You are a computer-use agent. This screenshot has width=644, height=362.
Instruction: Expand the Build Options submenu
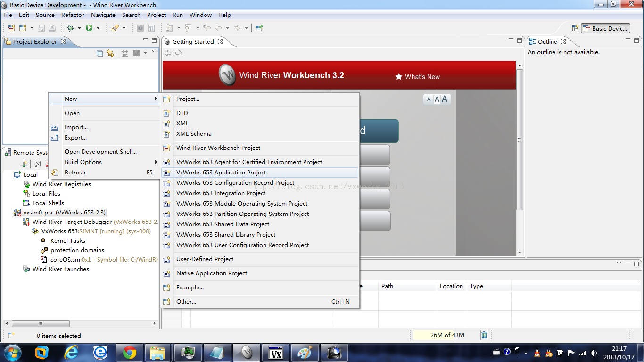pos(104,162)
